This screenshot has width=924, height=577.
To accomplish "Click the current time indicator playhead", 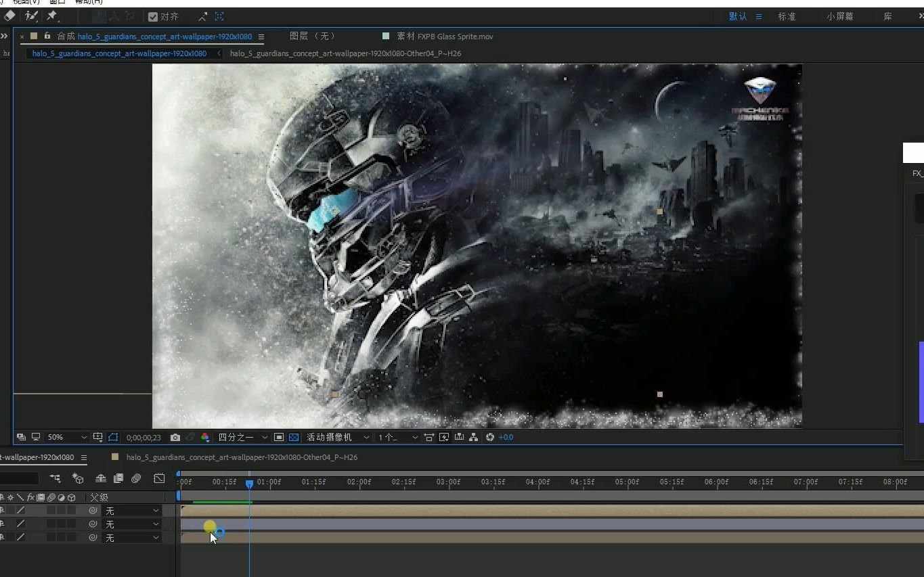I will [249, 484].
